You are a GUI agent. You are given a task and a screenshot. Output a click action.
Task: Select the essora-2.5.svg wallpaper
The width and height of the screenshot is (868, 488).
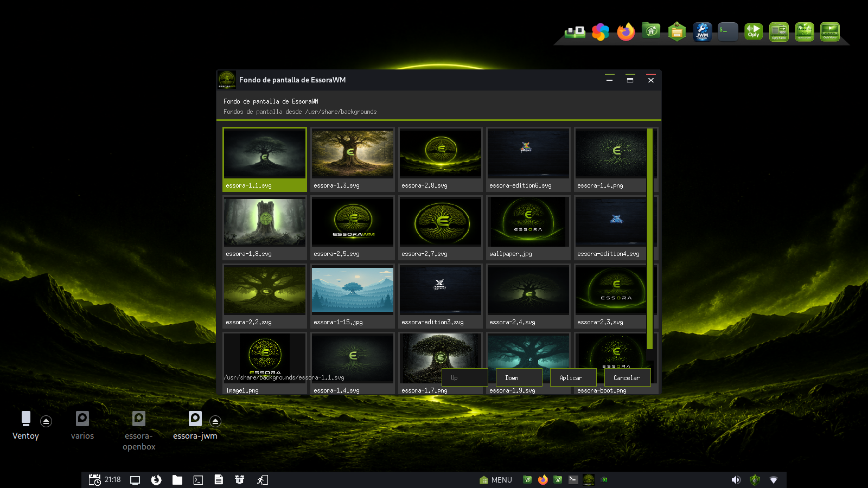tap(353, 228)
